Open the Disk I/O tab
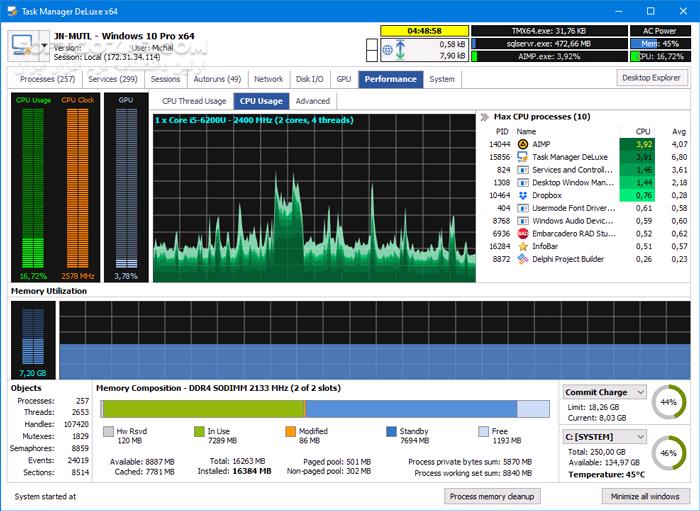This screenshot has width=700, height=511. 310,79
